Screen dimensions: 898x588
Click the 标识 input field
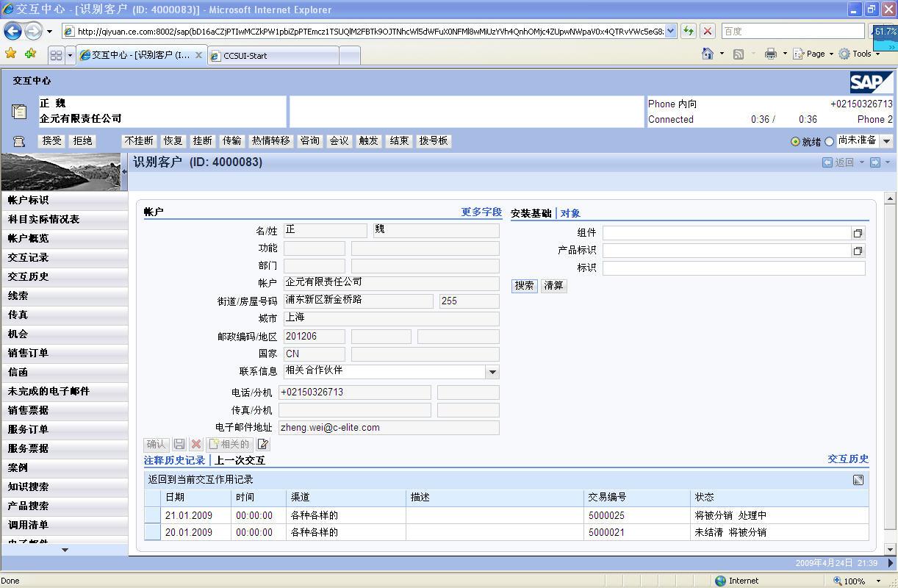tap(733, 268)
